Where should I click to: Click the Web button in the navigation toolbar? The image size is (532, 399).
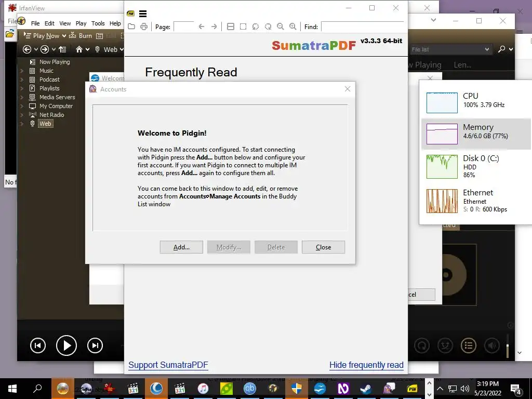[x=106, y=49]
